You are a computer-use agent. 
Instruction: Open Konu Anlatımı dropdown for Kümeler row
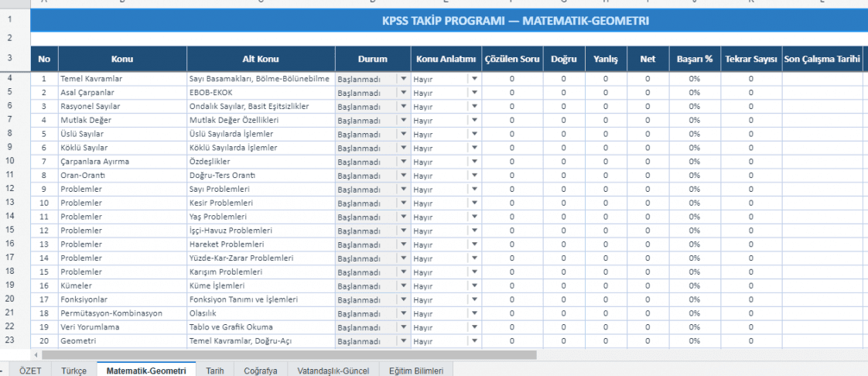(x=474, y=285)
